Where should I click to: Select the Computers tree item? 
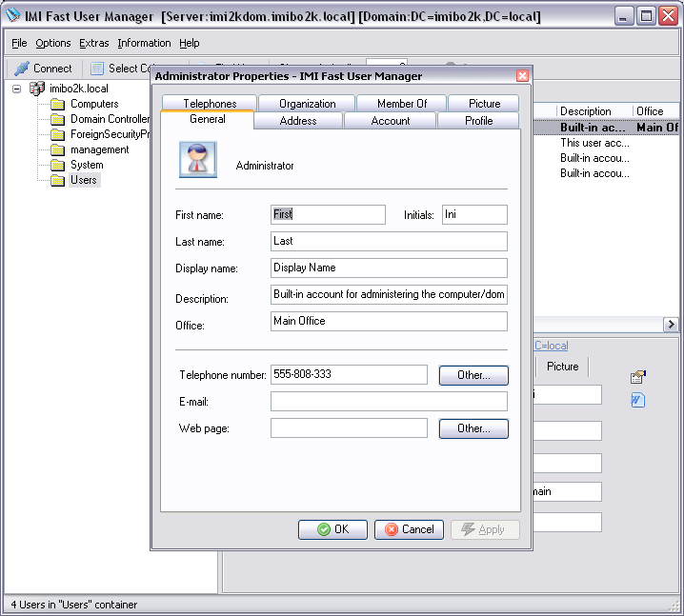point(94,104)
